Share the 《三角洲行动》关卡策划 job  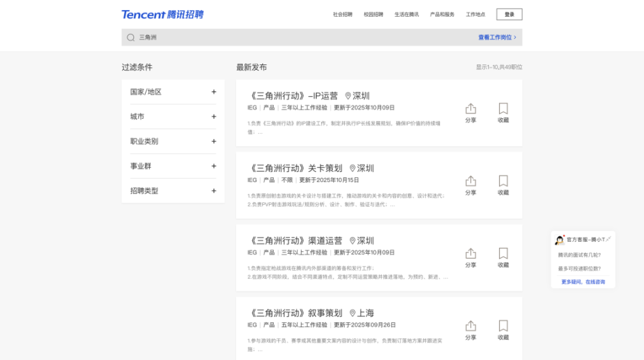click(471, 185)
